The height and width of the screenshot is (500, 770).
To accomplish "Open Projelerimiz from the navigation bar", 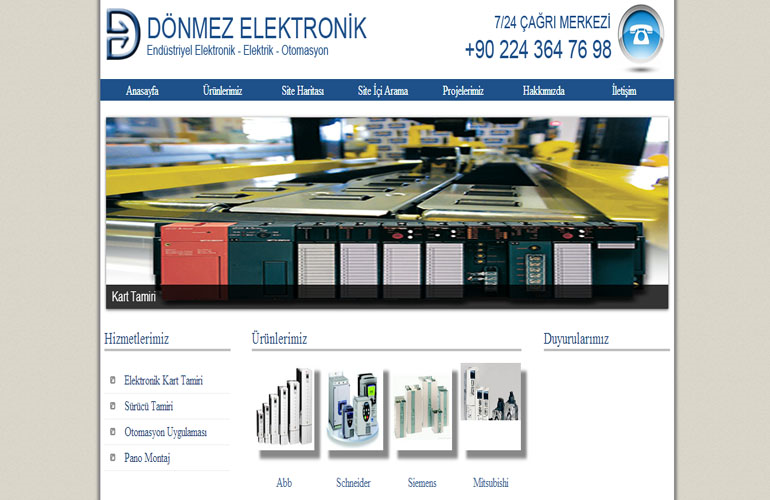I will pyautogui.click(x=463, y=91).
